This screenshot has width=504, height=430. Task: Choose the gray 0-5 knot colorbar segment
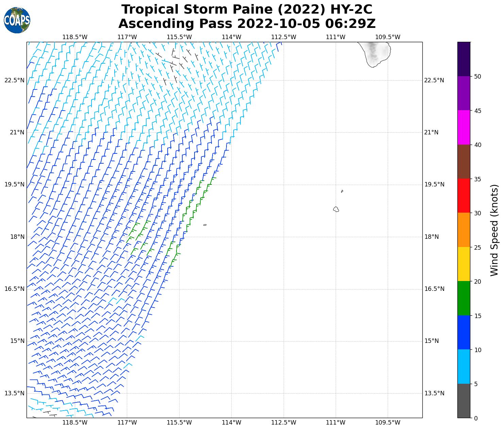click(464, 400)
